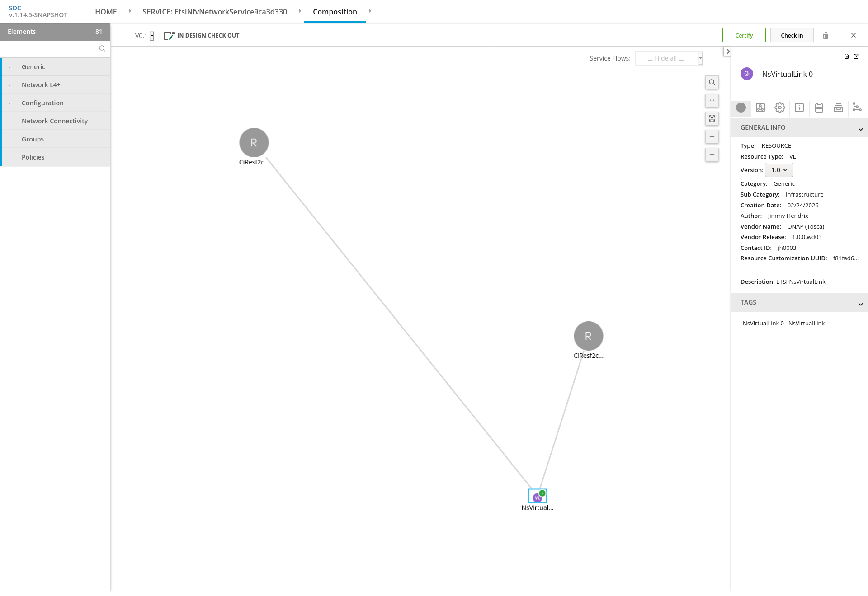Zoom out with the minus icon
The width and height of the screenshot is (868, 596).
(712, 155)
